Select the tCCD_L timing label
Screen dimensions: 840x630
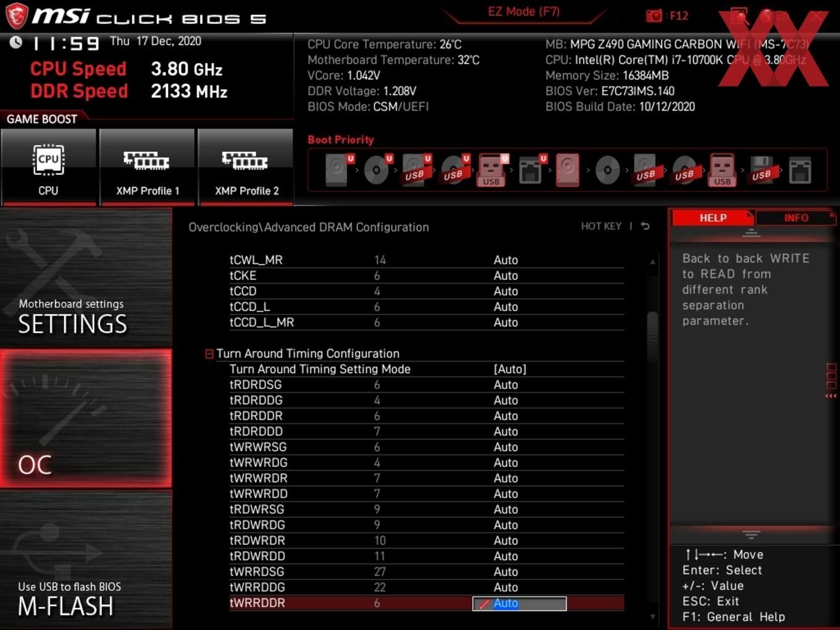point(250,307)
